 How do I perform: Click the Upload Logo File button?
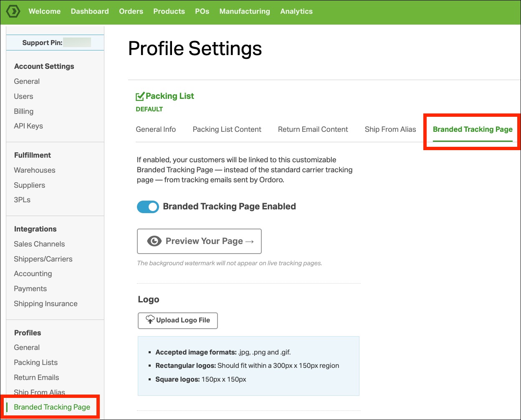pyautogui.click(x=177, y=320)
